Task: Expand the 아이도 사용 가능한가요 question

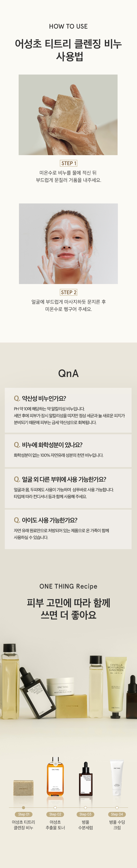Action: (x=68, y=529)
